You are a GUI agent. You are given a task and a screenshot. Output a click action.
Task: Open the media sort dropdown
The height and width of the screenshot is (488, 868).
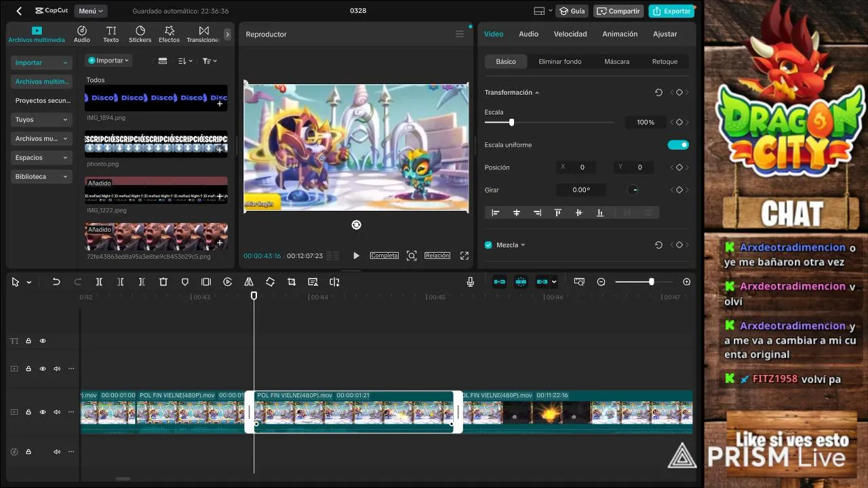[185, 61]
